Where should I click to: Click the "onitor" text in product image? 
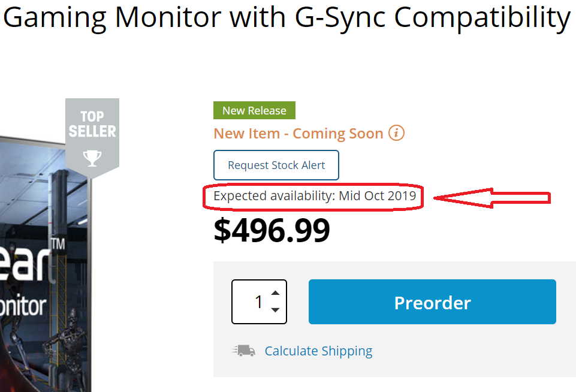click(23, 306)
